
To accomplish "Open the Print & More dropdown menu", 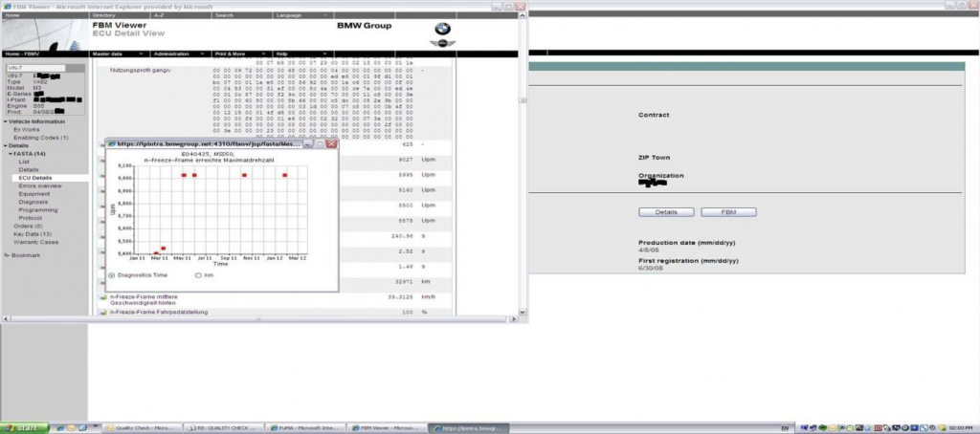I will [240, 54].
